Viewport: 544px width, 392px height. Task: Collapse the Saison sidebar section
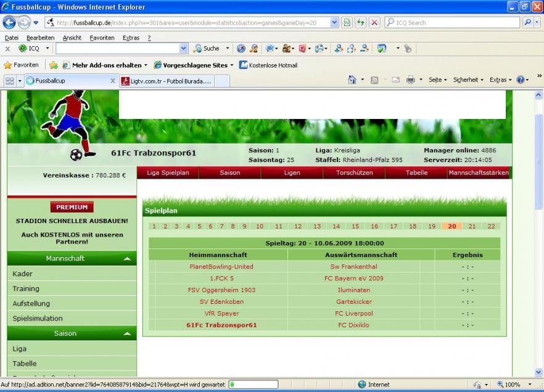click(x=127, y=334)
